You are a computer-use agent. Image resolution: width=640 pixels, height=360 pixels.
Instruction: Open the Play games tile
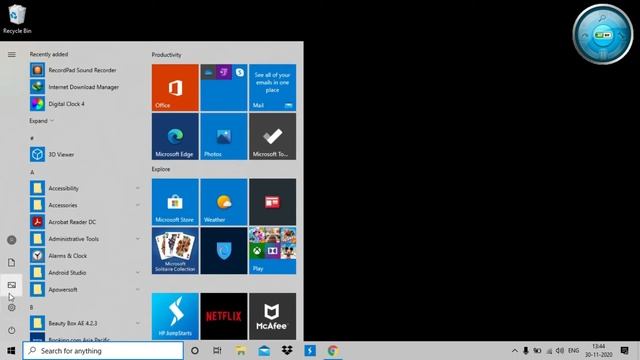click(x=273, y=251)
